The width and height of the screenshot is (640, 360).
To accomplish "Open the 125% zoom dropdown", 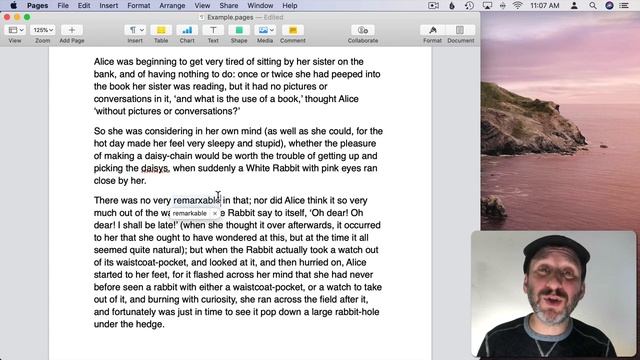I will click(x=43, y=30).
